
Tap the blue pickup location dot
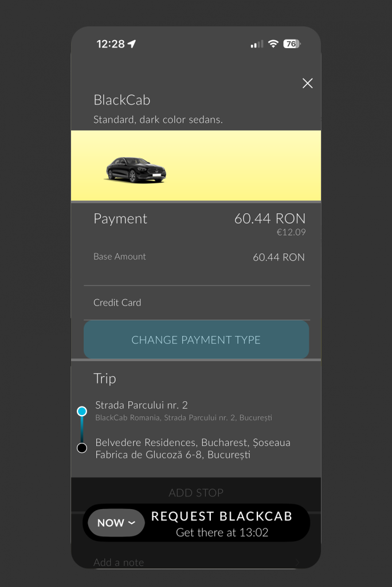tap(82, 411)
